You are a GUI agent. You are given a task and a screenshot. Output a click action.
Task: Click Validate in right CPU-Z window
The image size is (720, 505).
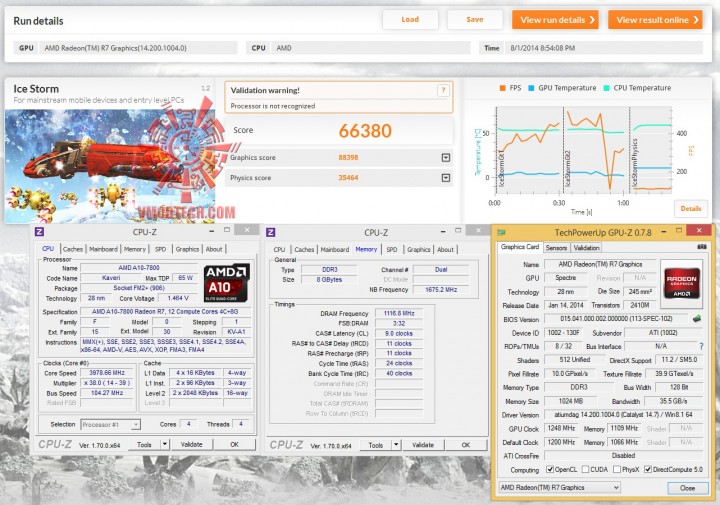pyautogui.click(x=423, y=445)
